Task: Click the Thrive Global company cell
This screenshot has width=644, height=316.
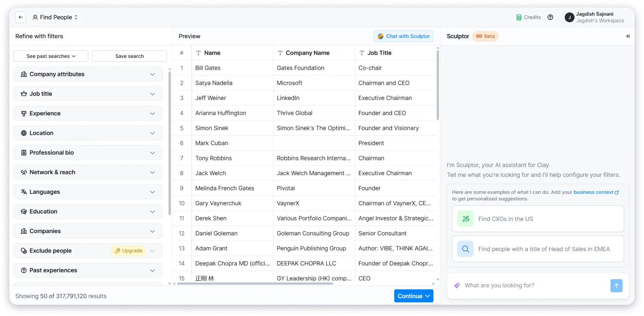Action: click(314, 113)
